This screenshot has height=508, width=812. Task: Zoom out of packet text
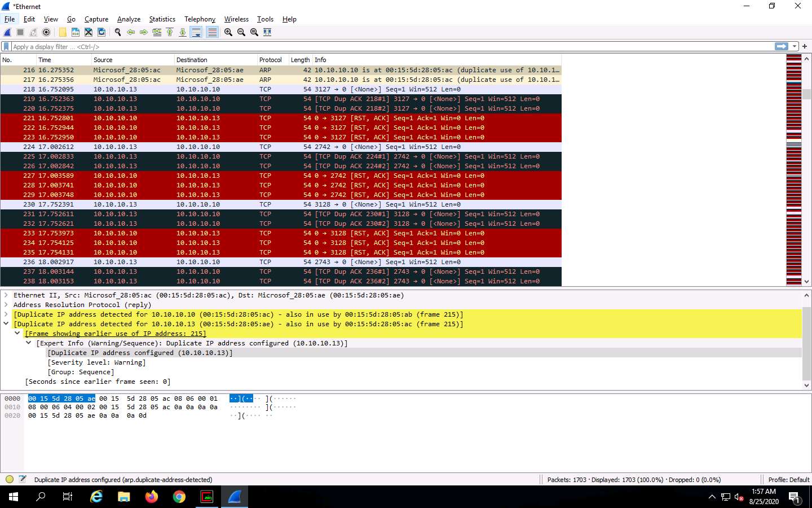click(x=241, y=32)
